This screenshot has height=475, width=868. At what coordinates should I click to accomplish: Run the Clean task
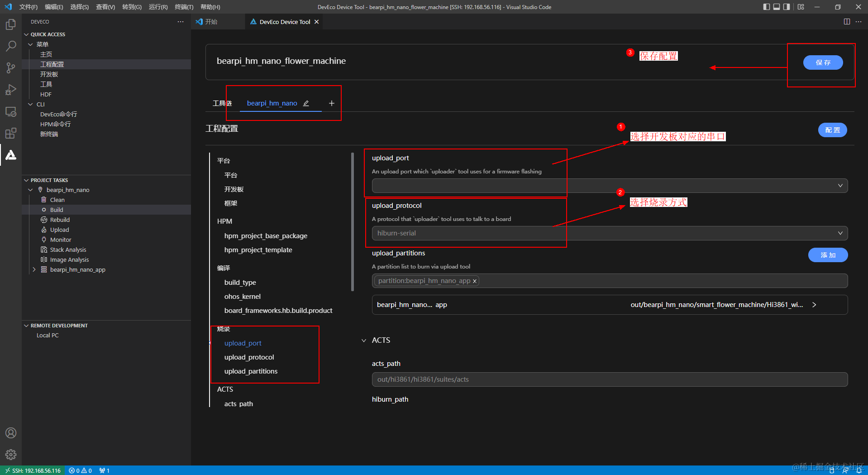coord(57,200)
